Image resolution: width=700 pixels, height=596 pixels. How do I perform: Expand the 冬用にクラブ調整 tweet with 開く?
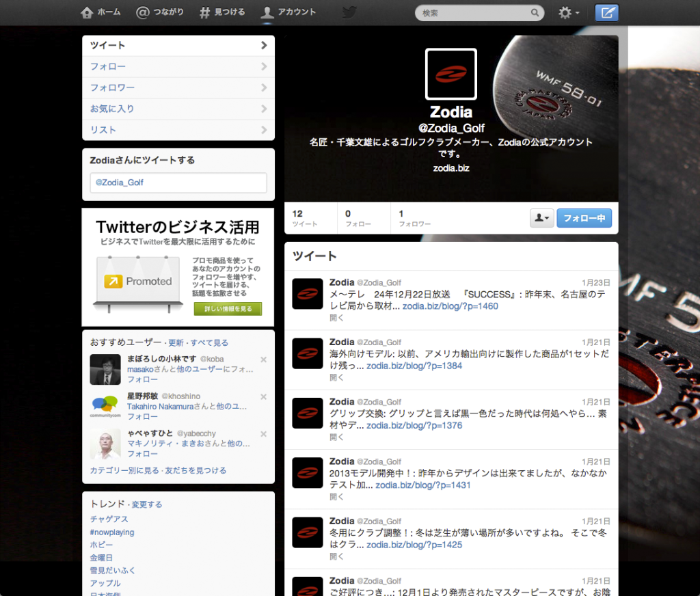click(336, 556)
